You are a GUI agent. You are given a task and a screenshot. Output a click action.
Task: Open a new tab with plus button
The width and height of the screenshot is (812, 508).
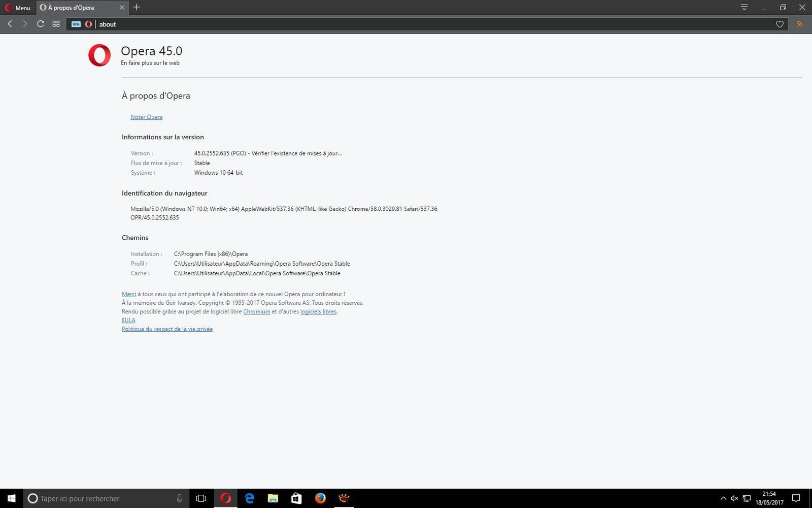[x=137, y=7]
